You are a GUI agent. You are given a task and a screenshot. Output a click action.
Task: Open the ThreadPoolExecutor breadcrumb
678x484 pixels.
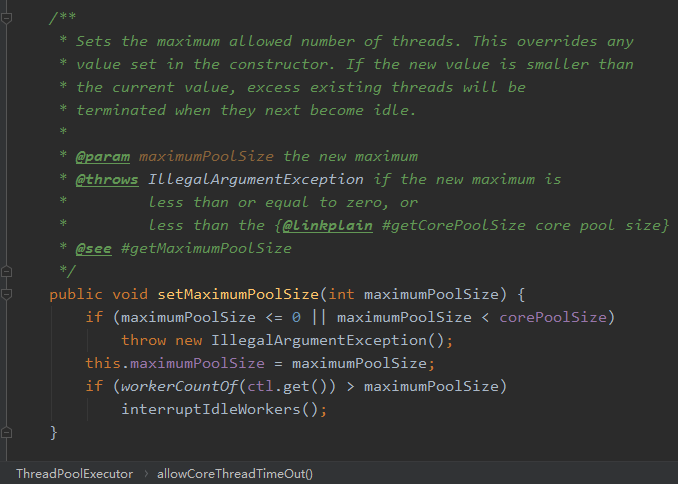coord(74,474)
